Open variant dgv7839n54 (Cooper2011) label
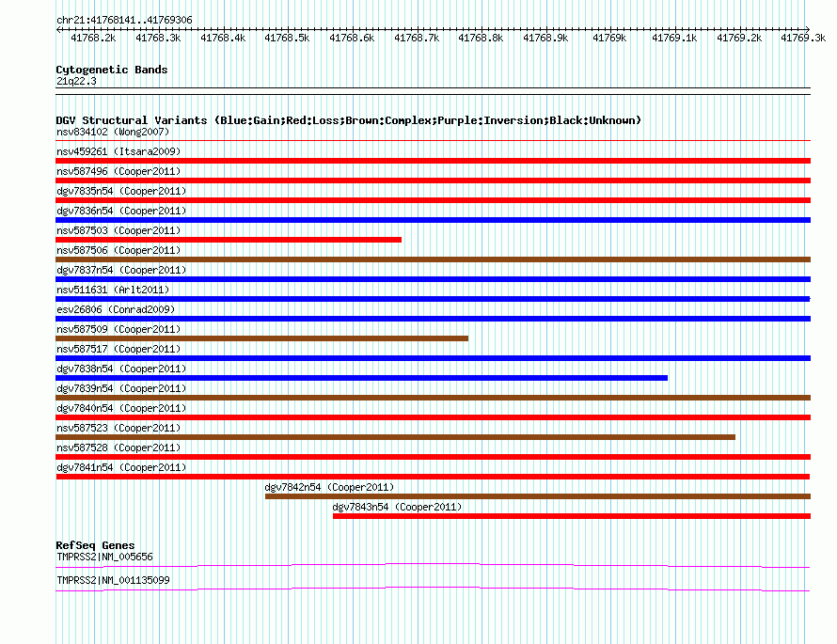Viewport: 837px width, 644px height. [121, 388]
